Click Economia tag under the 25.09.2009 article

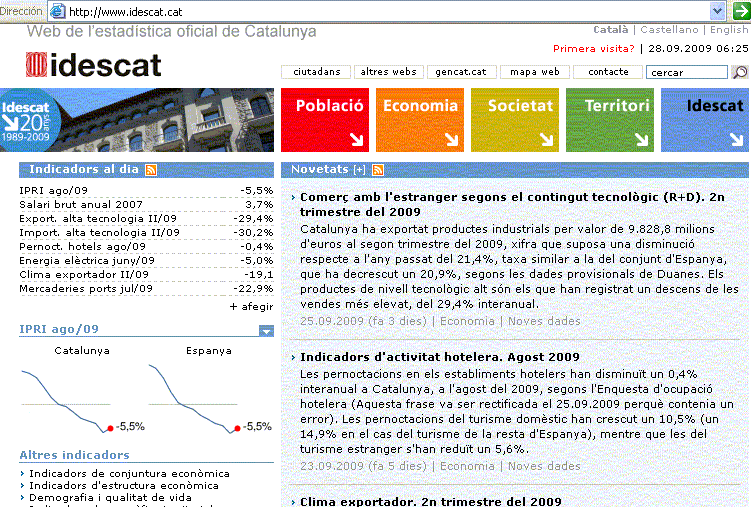(467, 321)
